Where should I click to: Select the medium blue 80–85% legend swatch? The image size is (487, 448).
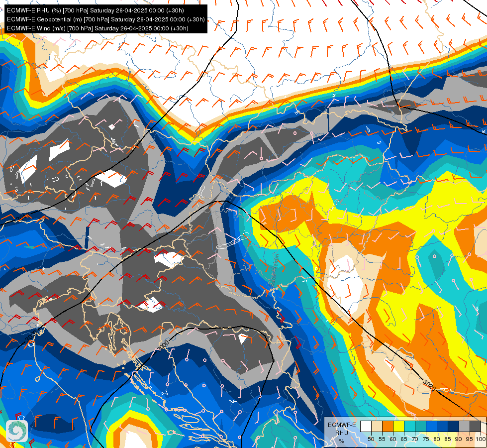pyautogui.click(x=443, y=426)
